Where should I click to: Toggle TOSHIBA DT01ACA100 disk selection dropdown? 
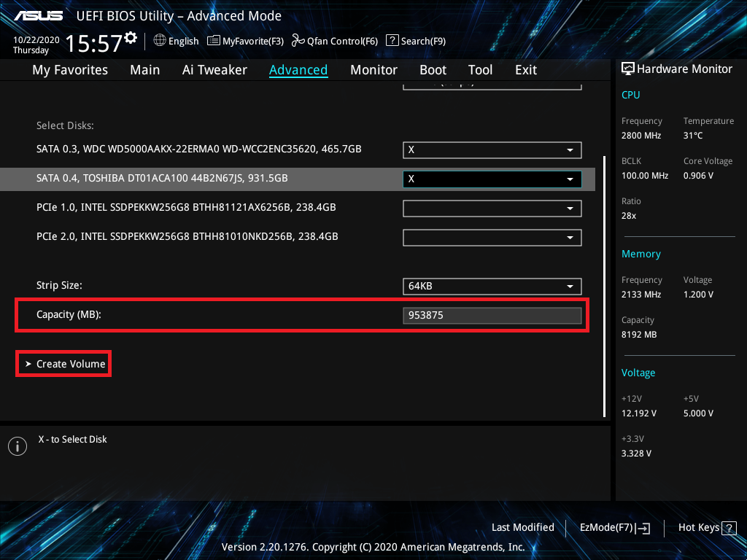pyautogui.click(x=492, y=179)
